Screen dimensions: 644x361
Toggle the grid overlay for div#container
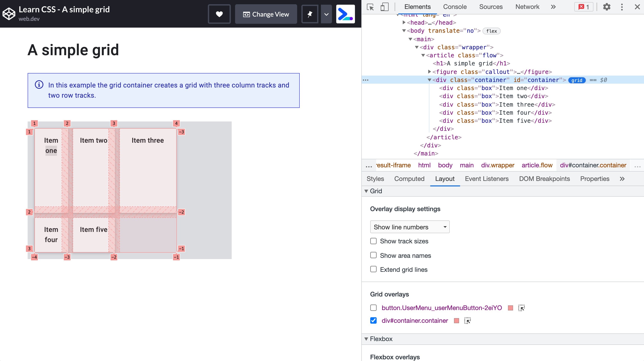[373, 320]
